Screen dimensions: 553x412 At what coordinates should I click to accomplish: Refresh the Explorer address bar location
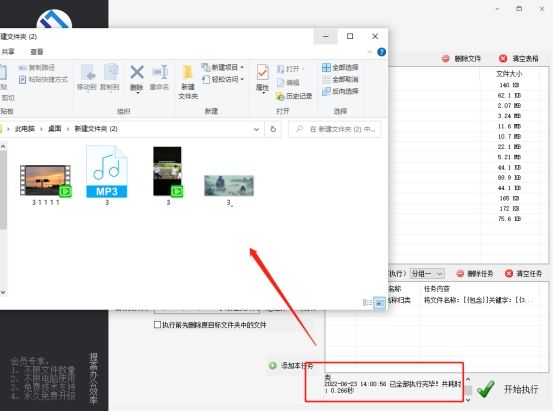pyautogui.click(x=273, y=129)
